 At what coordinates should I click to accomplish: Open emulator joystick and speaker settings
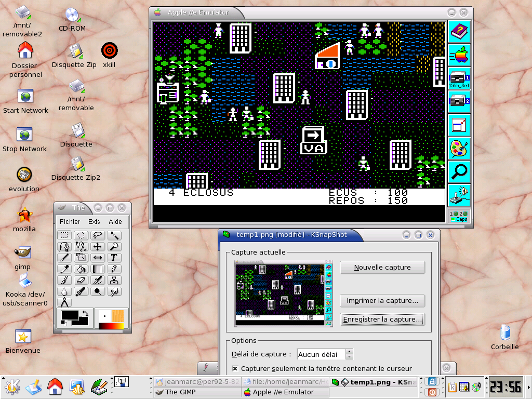click(x=459, y=195)
